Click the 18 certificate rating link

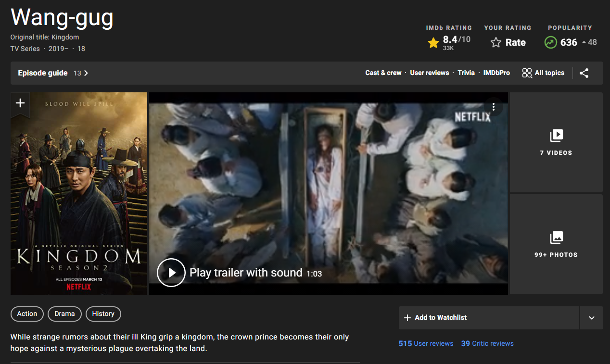point(81,49)
